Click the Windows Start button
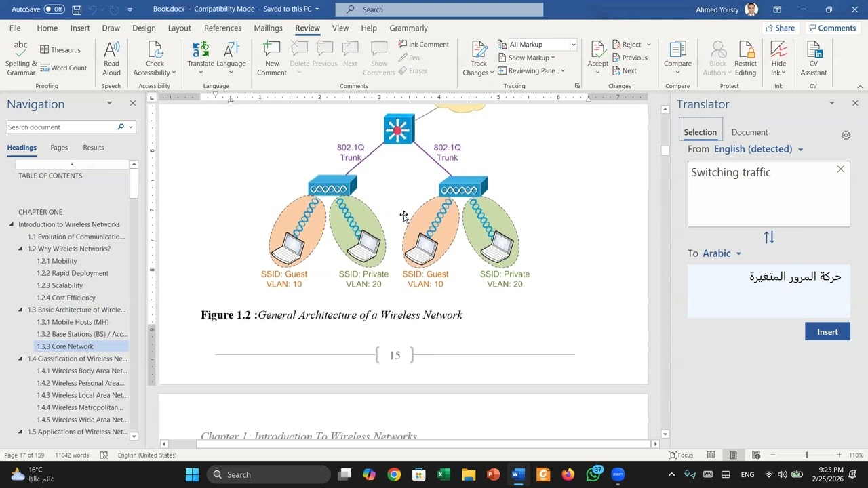Viewport: 868px width, 488px height. pyautogui.click(x=193, y=474)
